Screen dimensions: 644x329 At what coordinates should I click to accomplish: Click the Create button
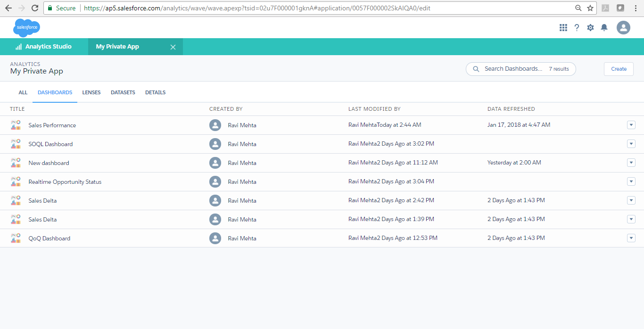tap(619, 69)
